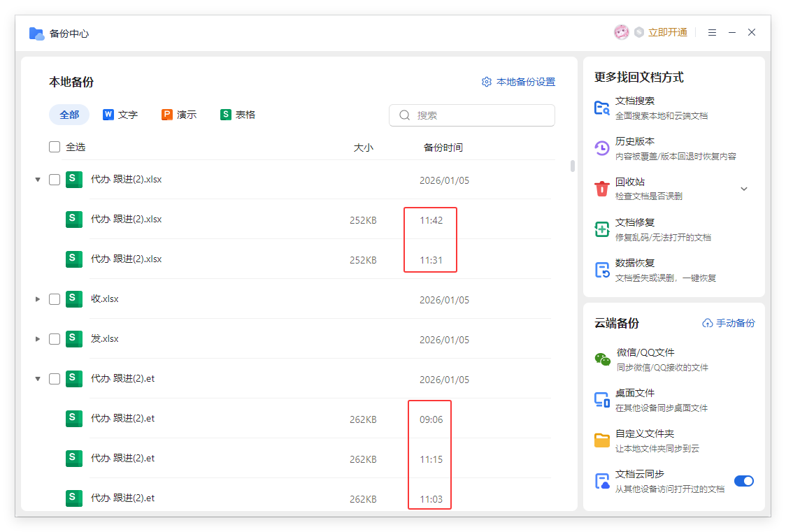Switch to the 文字 filter tab
Screen dimensions: 786x532
(120, 114)
